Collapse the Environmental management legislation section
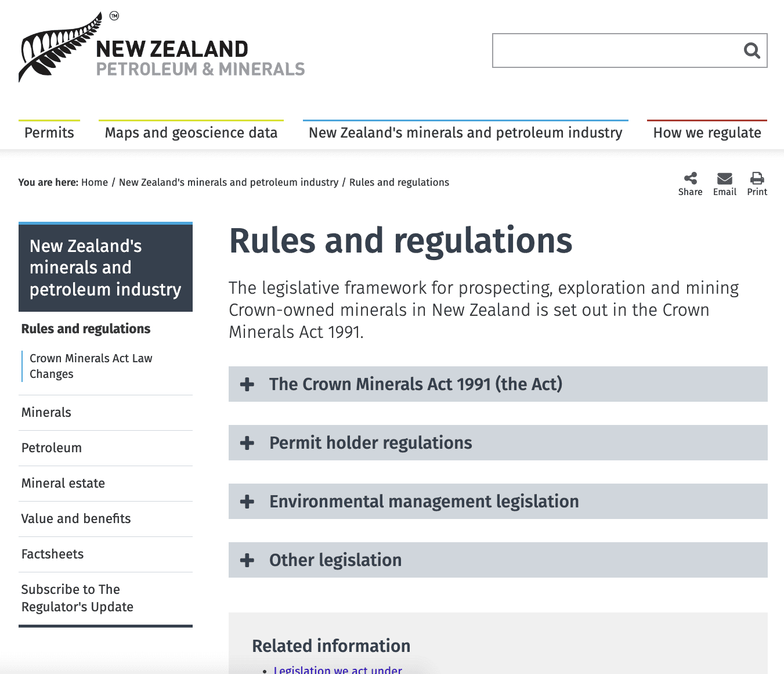This screenshot has height=674, width=784. coord(424,501)
